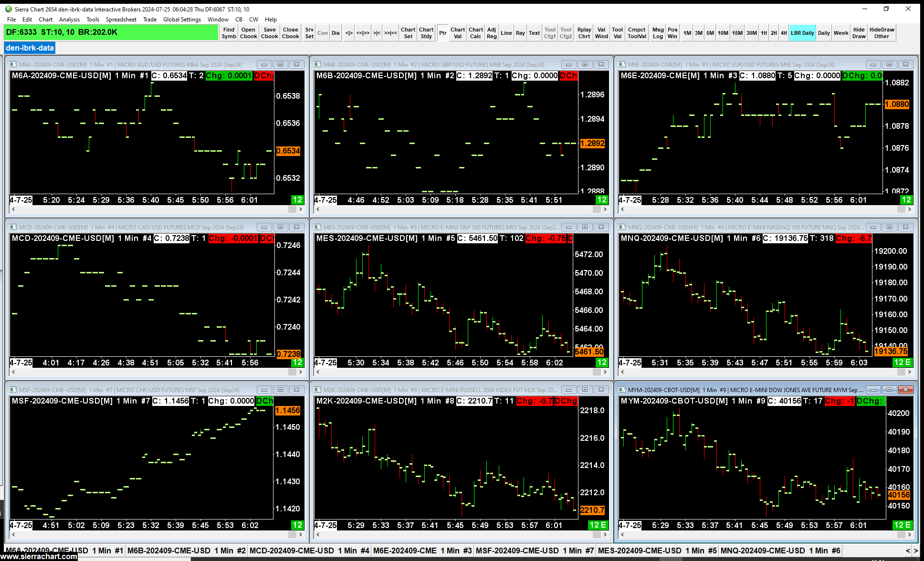Open a chartbook with Open Cbook
924x561 pixels.
point(248,33)
